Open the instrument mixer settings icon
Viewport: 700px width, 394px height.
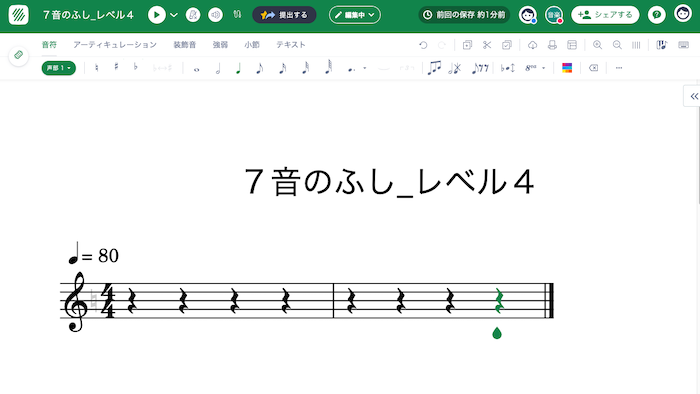[x=237, y=15]
